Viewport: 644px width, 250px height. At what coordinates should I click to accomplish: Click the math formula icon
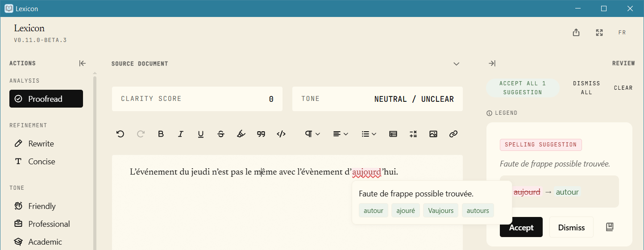(413, 134)
